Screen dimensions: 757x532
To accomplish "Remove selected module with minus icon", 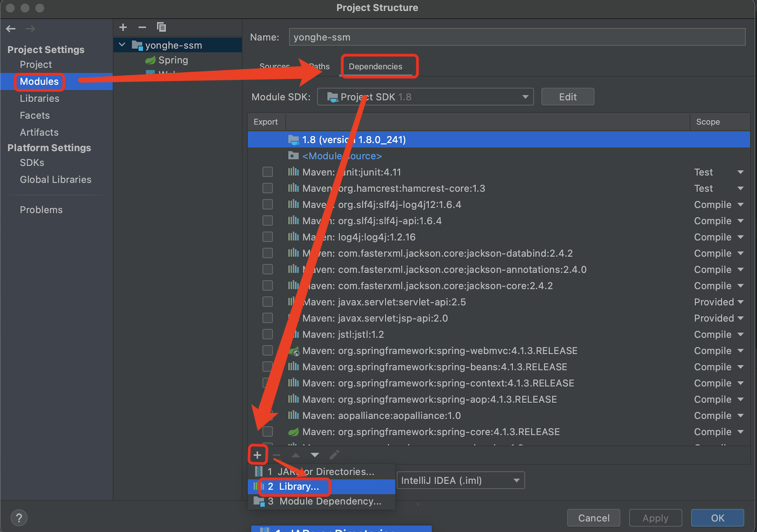I will [142, 27].
